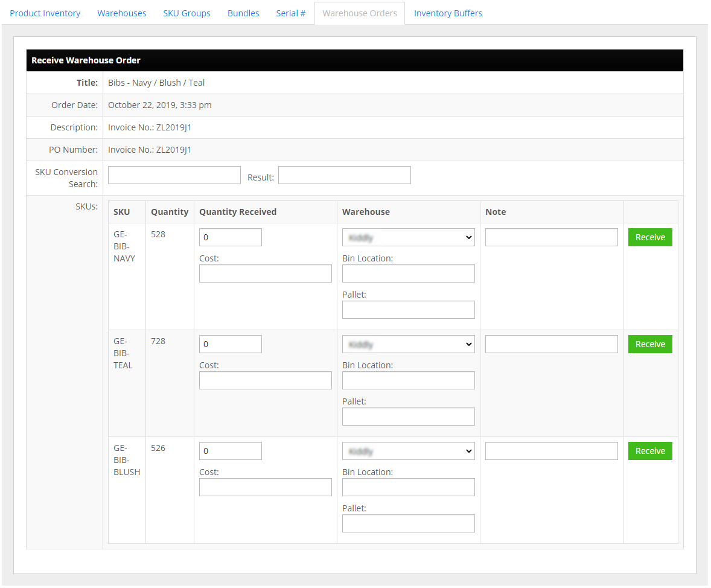Click the Receive Warehouse Order heading
This screenshot has height=588, width=711.
pos(86,60)
